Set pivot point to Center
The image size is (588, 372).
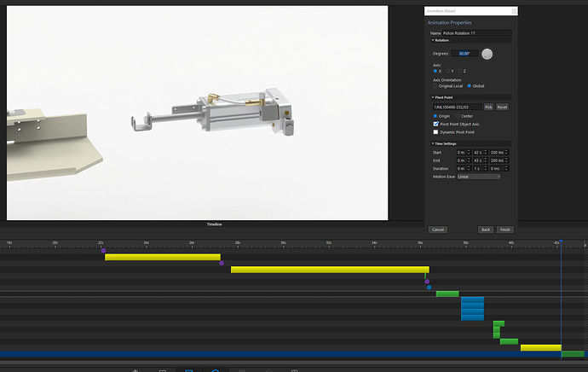[458, 116]
